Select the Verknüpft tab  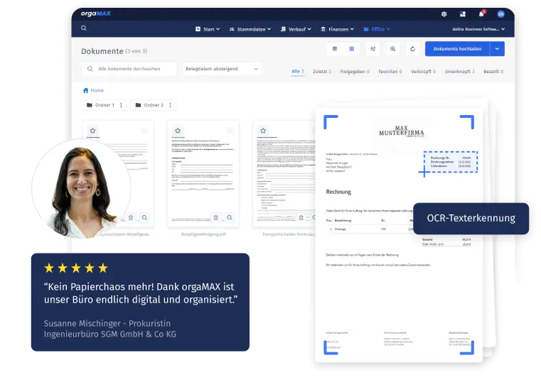coord(423,71)
